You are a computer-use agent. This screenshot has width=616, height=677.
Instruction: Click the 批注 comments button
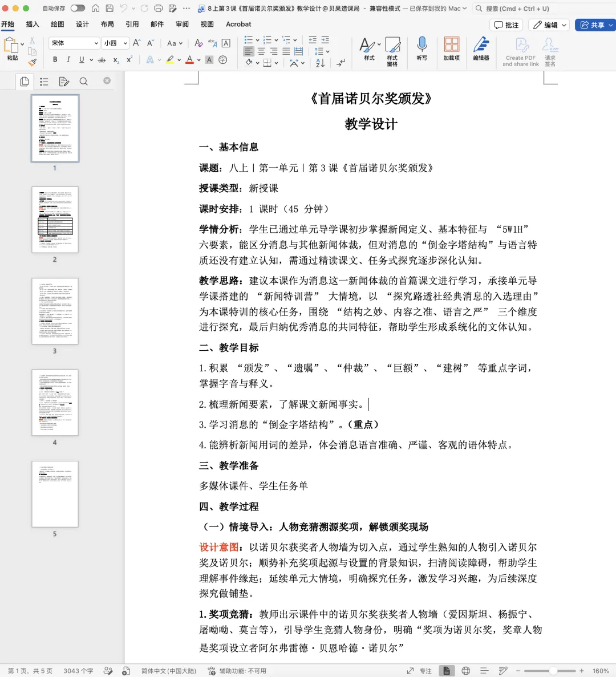506,25
